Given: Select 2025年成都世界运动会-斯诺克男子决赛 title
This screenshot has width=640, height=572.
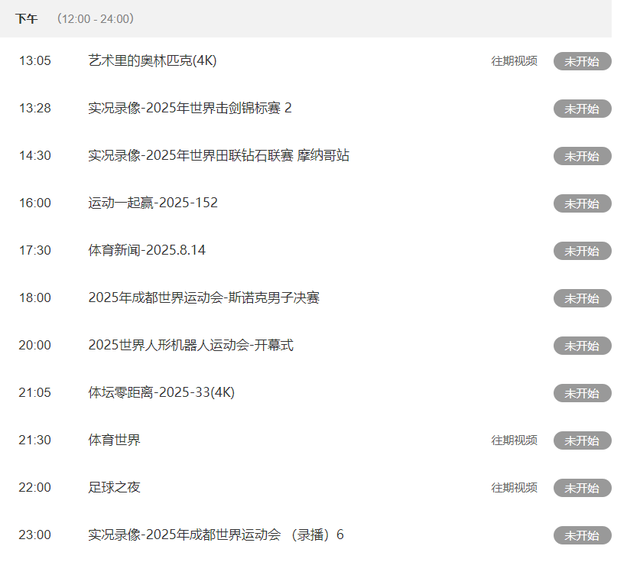Looking at the screenshot, I should [204, 298].
